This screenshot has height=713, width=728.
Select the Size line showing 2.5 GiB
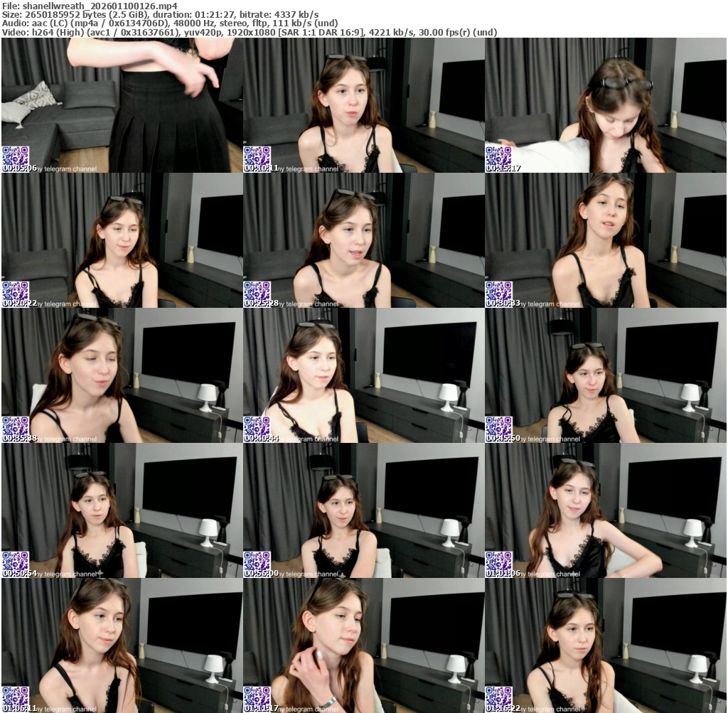[160, 15]
